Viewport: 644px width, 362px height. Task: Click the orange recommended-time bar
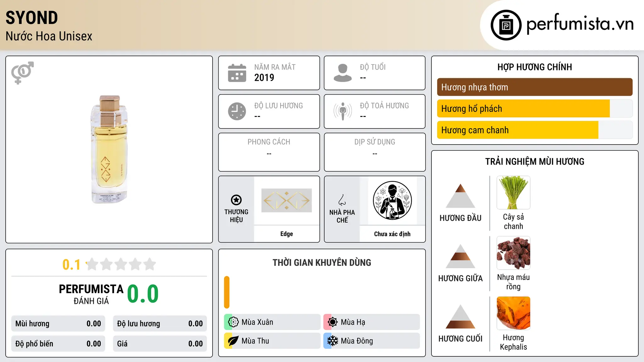point(227,292)
